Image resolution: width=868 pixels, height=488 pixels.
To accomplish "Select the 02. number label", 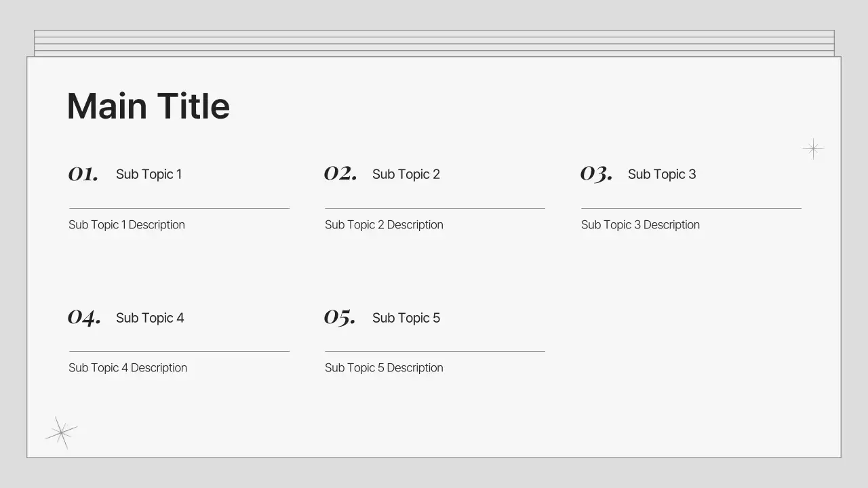I will (340, 174).
